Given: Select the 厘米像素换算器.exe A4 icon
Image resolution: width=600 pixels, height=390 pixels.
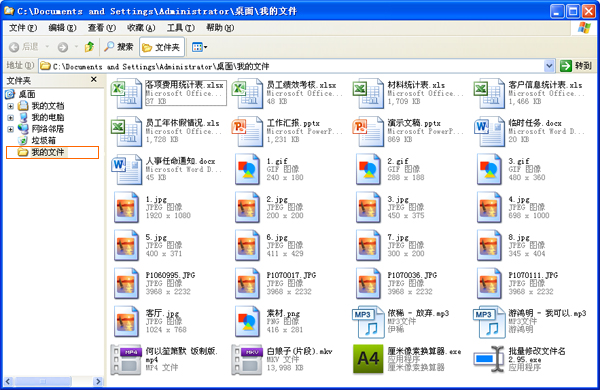Looking at the screenshot, I should coord(368,359).
